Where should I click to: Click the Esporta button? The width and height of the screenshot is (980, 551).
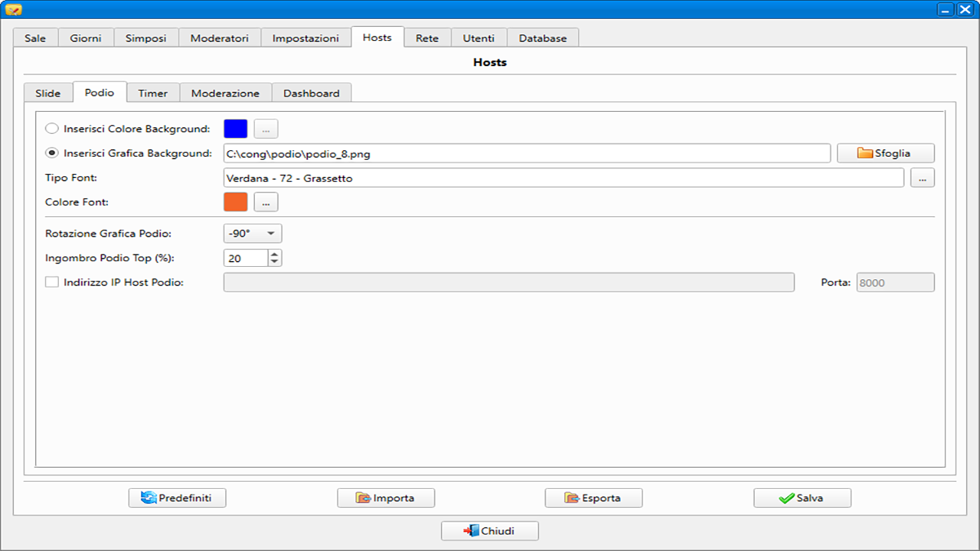click(594, 498)
